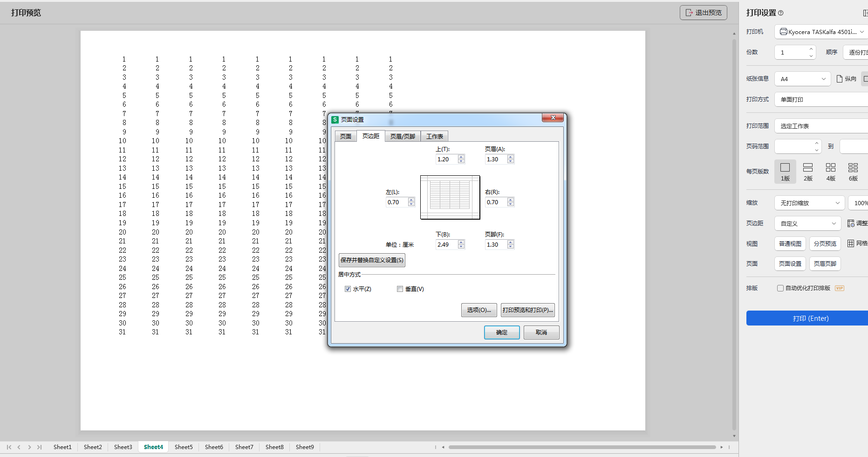Click the print settings help icon

click(x=781, y=13)
